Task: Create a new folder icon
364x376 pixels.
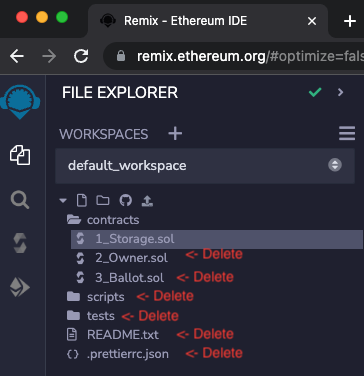Action: pyautogui.click(x=103, y=200)
